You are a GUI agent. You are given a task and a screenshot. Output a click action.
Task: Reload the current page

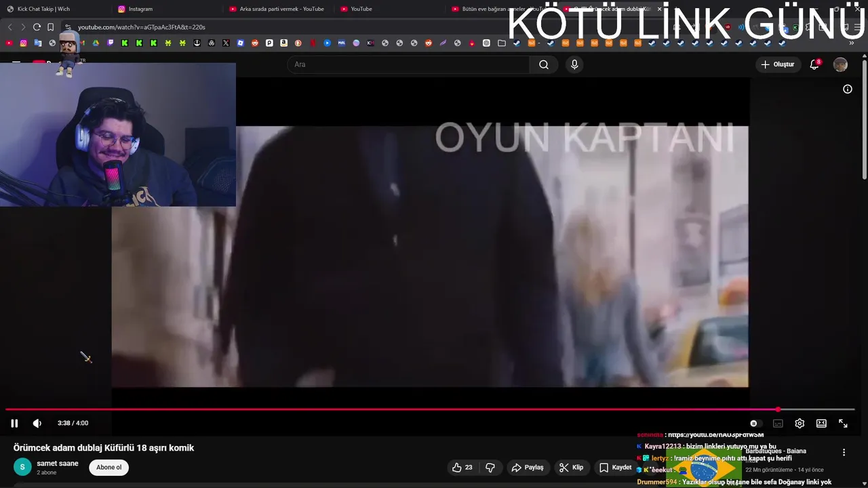coord(37,27)
